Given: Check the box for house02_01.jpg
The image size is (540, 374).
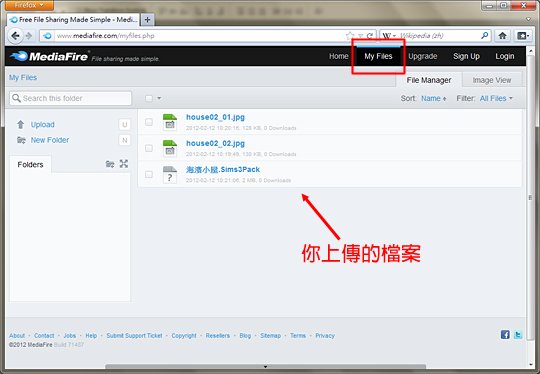Looking at the screenshot, I should pyautogui.click(x=149, y=122).
